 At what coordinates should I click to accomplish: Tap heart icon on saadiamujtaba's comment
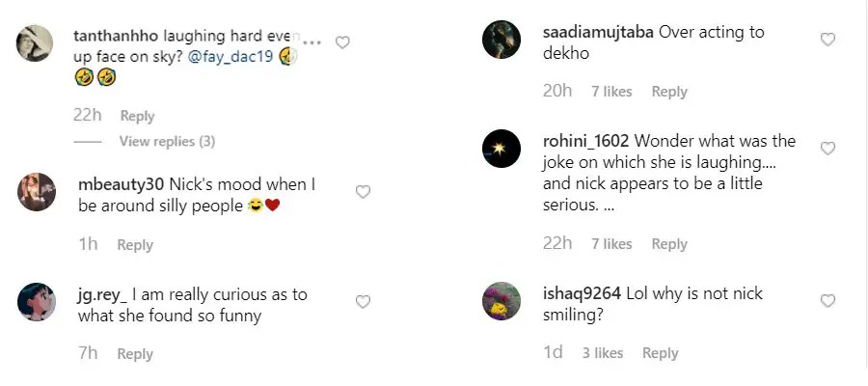point(827,40)
